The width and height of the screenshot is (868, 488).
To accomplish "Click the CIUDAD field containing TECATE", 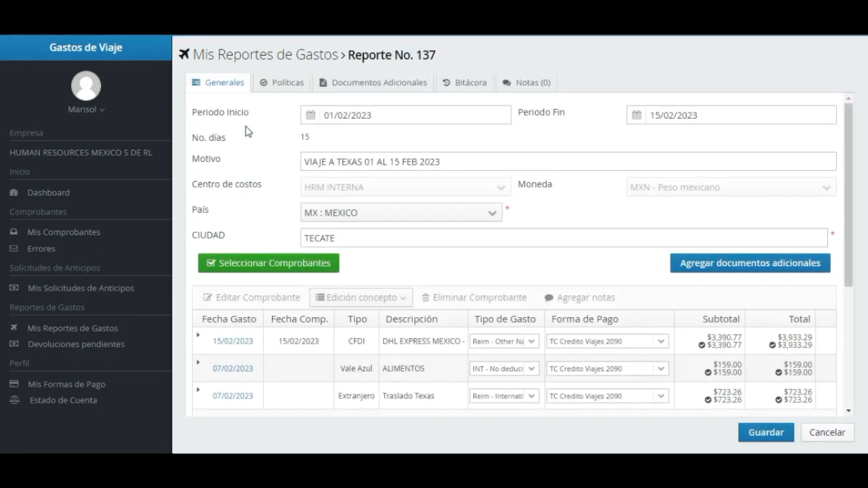I will pyautogui.click(x=564, y=238).
